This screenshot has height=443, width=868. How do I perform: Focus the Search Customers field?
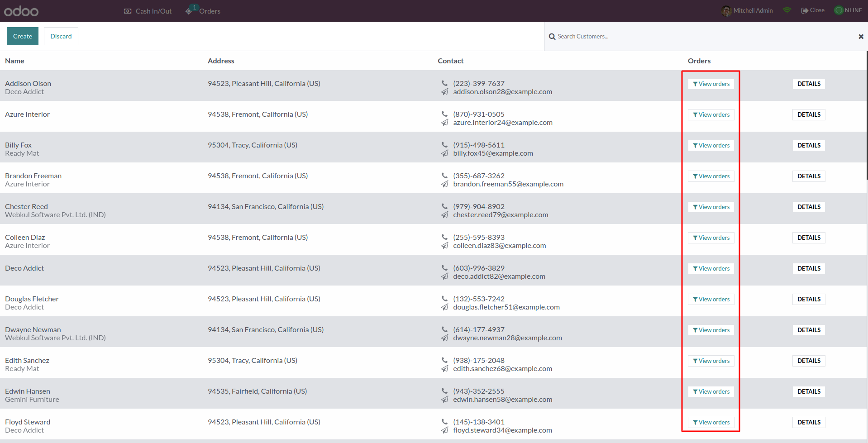706,36
